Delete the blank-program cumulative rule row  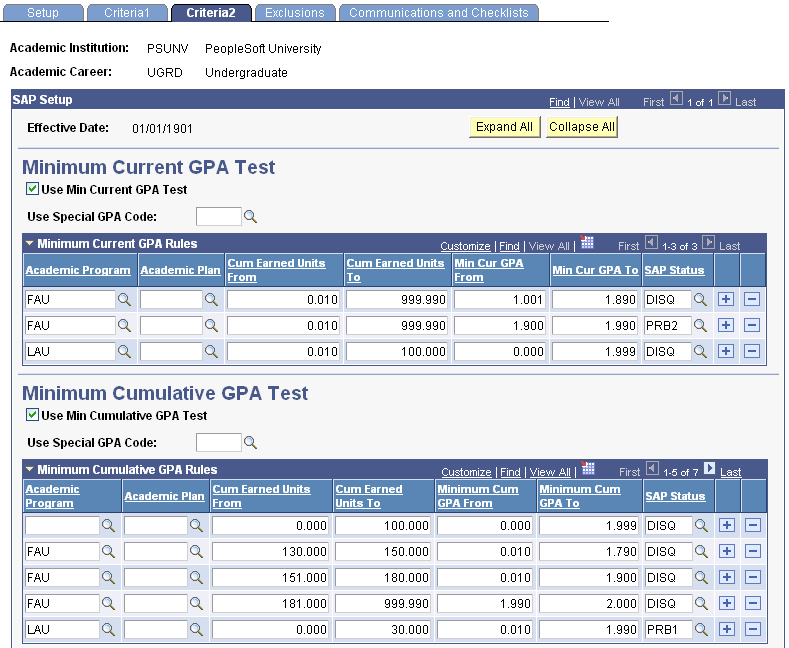(x=753, y=526)
